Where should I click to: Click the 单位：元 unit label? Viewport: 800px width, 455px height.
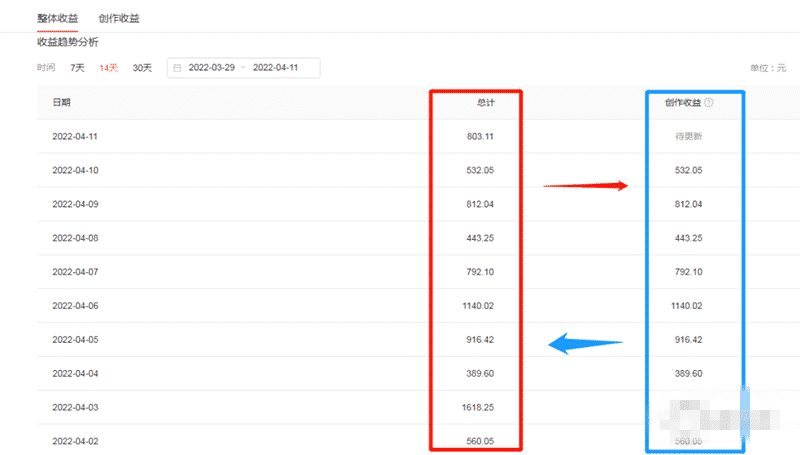tap(768, 68)
